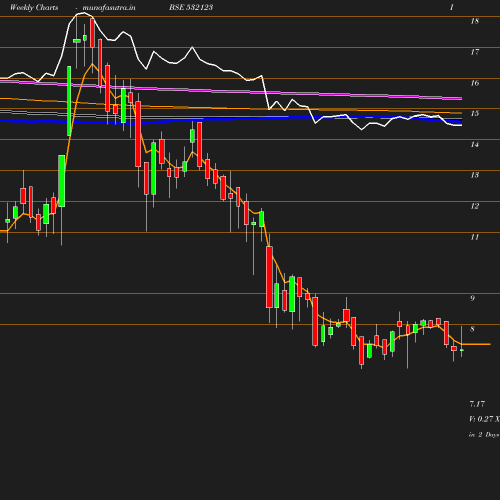Click the price label 9
The image size is (500, 500).
click(x=472, y=298)
